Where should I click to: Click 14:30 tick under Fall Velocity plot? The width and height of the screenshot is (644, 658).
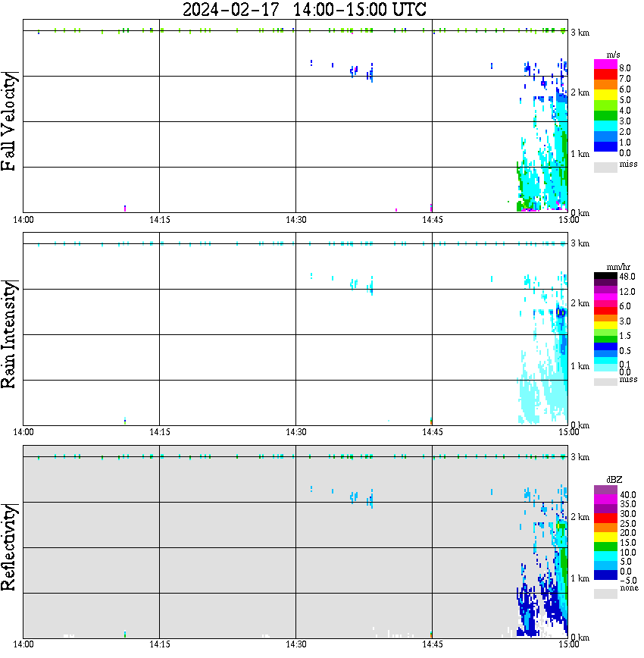pyautogui.click(x=295, y=220)
